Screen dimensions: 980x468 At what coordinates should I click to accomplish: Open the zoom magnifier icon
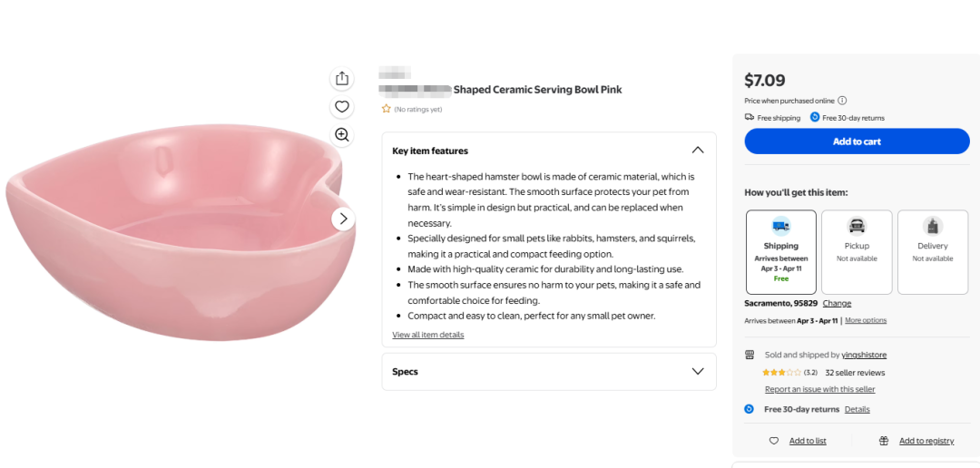click(342, 135)
